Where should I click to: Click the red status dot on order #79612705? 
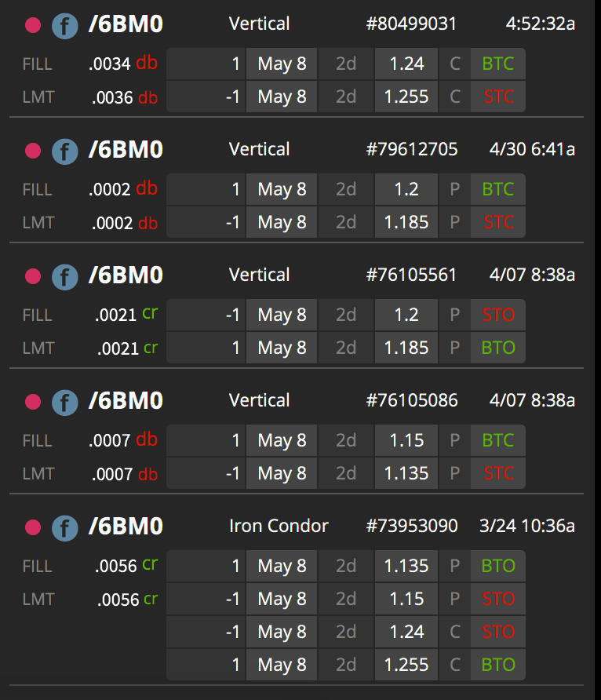pos(33,151)
